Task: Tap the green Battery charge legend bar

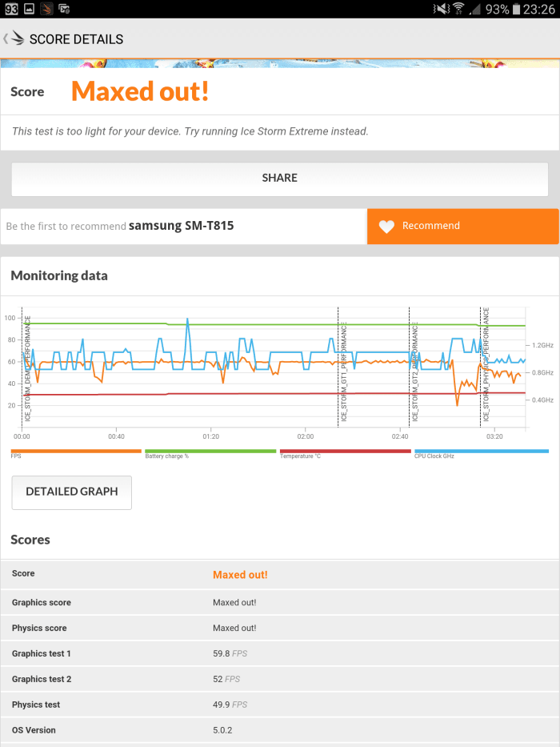Action: [210, 451]
